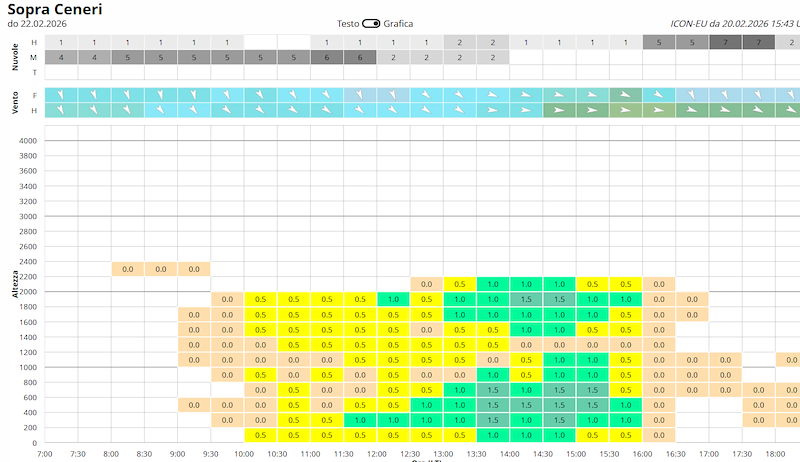Open the ICON-EU model run info text
This screenshot has height=462, width=800.
pos(735,23)
